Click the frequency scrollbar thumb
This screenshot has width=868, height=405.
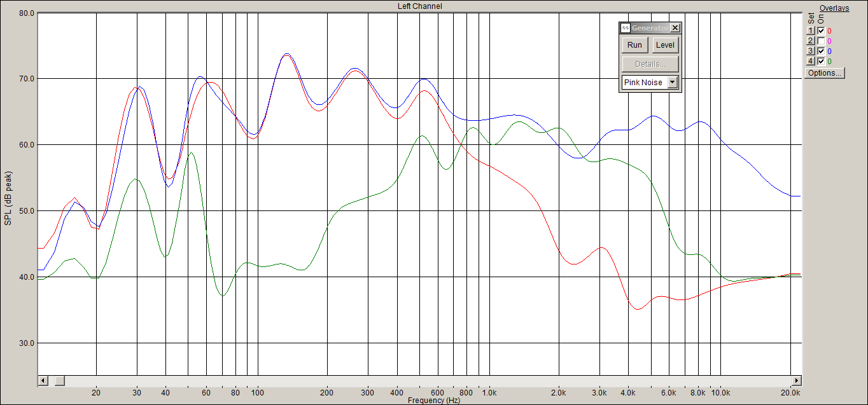(59, 380)
